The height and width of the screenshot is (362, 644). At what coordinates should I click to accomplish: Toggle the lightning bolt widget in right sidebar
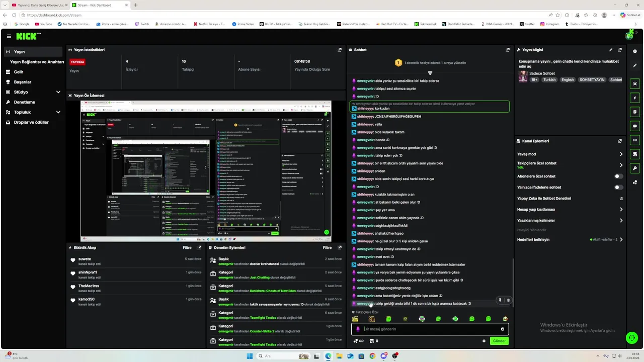click(x=635, y=98)
